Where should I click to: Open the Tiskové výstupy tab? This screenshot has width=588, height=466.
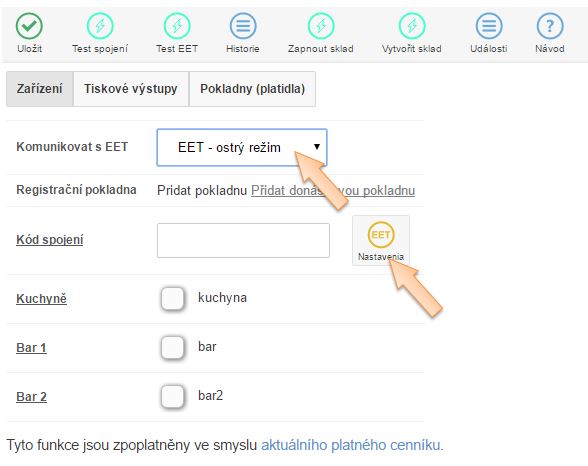[x=131, y=89]
